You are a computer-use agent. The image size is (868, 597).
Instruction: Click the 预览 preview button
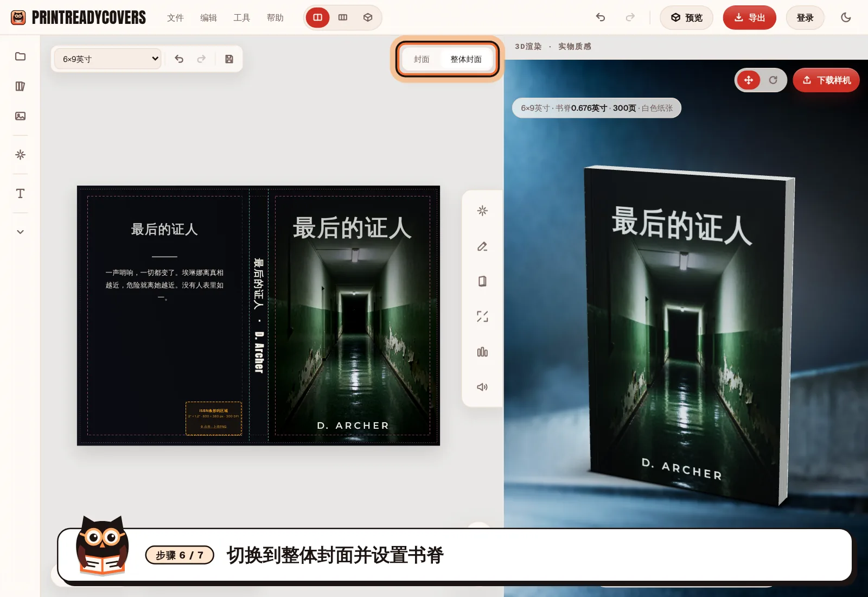tap(686, 17)
